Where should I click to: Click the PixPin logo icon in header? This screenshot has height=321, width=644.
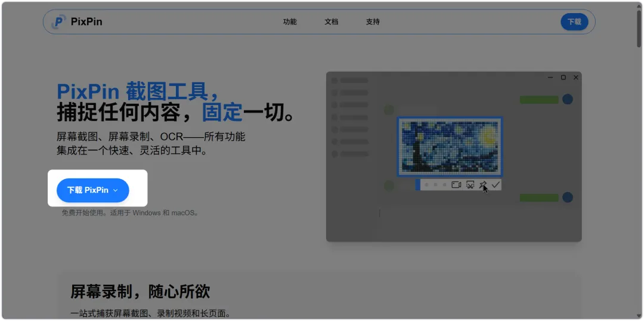[x=58, y=21]
